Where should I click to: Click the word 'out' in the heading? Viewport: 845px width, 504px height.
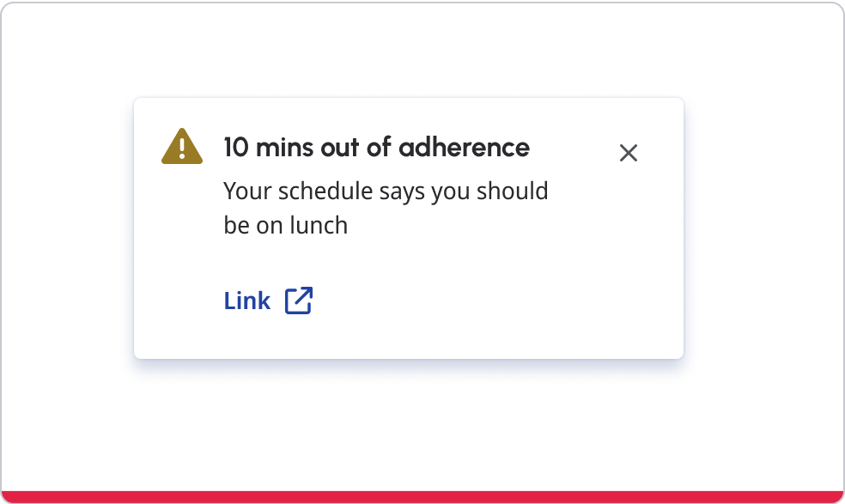pos(340,148)
